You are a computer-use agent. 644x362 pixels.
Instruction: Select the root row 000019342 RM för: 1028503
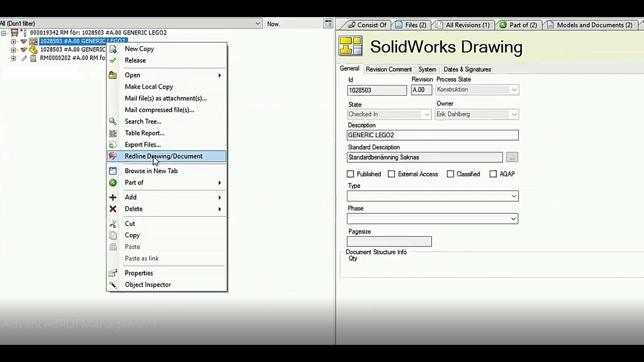[x=98, y=33]
